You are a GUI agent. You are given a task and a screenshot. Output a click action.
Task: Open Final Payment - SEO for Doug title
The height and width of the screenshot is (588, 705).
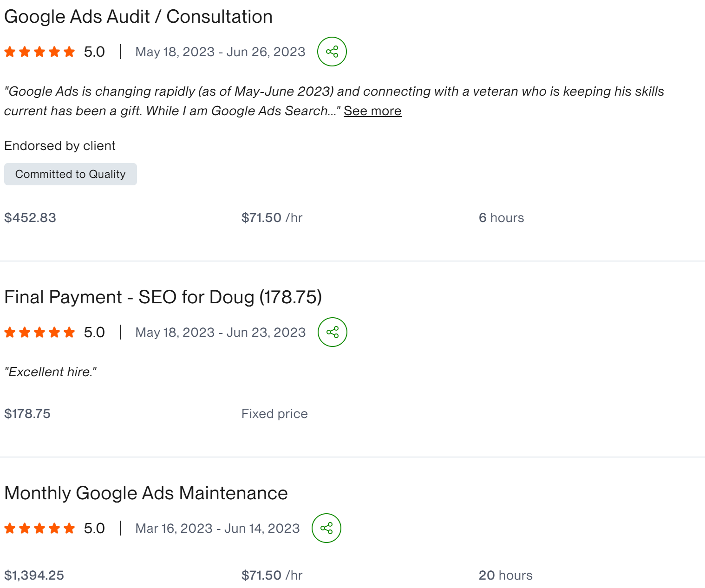coord(163,297)
